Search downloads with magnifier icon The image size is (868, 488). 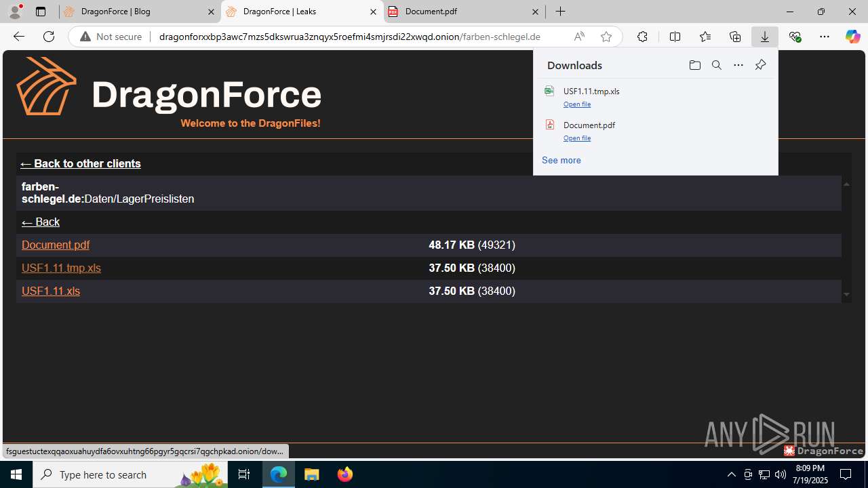click(x=716, y=65)
